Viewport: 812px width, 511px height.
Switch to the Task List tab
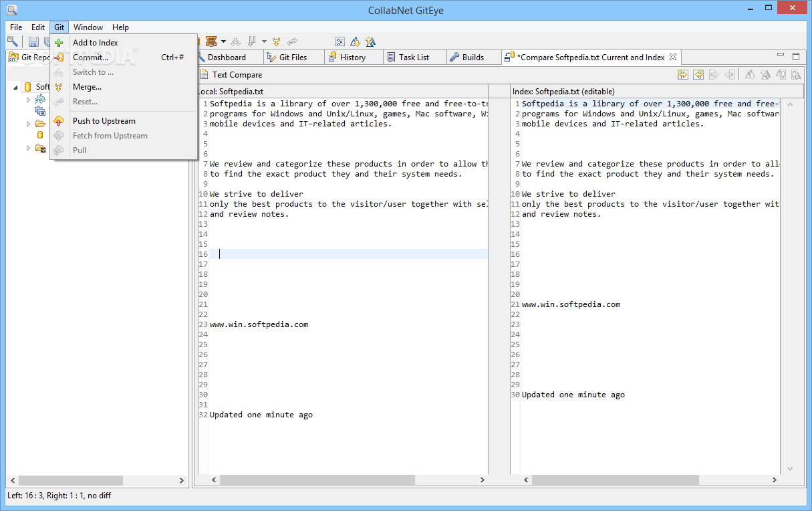pyautogui.click(x=414, y=58)
